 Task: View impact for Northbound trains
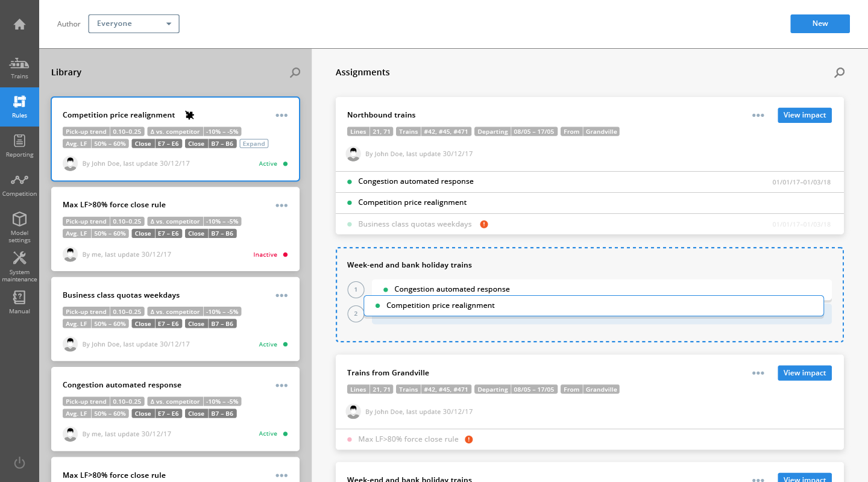[804, 115]
